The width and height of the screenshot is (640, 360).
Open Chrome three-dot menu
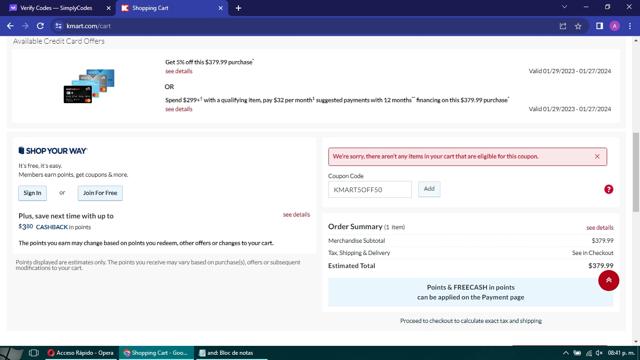click(630, 26)
